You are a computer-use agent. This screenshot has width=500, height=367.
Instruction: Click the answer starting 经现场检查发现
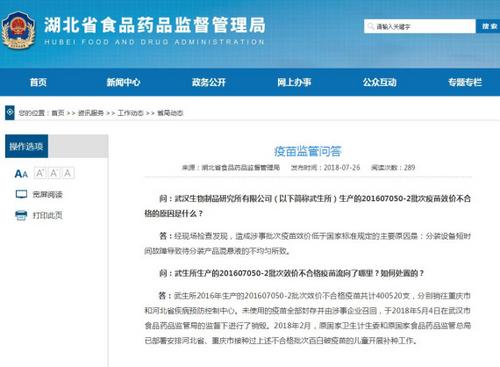(307, 243)
